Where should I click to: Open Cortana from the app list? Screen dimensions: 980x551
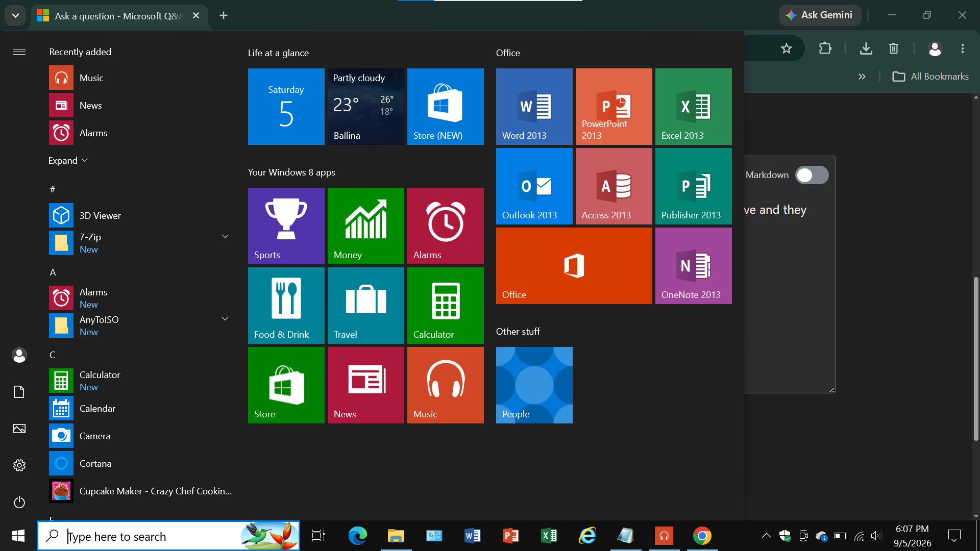coord(140,463)
